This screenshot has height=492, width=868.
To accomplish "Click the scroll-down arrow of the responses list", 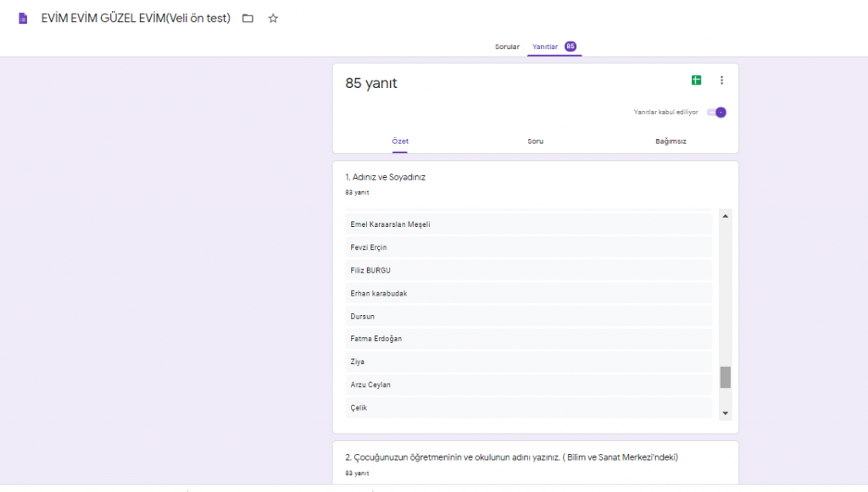I will click(x=725, y=414).
